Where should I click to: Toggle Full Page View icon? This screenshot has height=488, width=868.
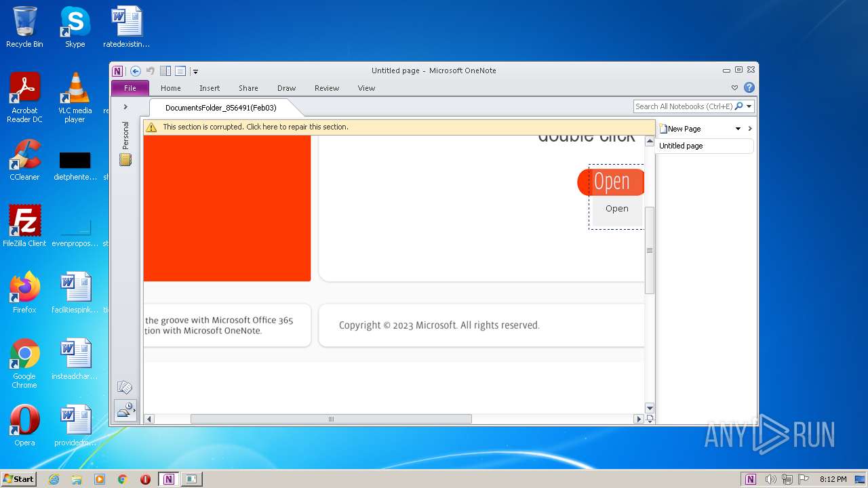(180, 70)
